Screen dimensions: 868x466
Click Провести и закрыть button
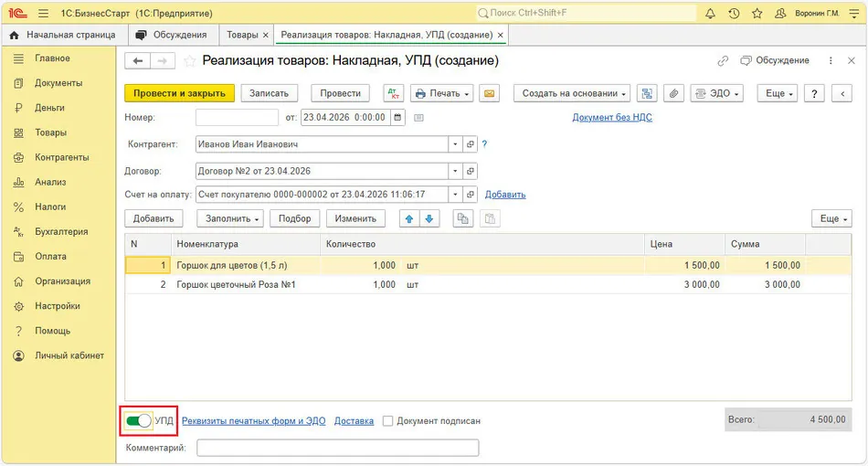coord(179,93)
